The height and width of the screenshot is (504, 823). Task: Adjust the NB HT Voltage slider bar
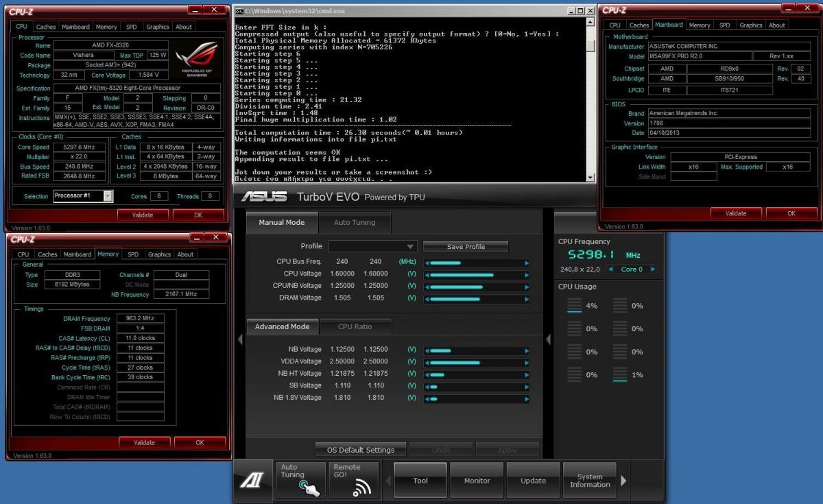(477, 374)
